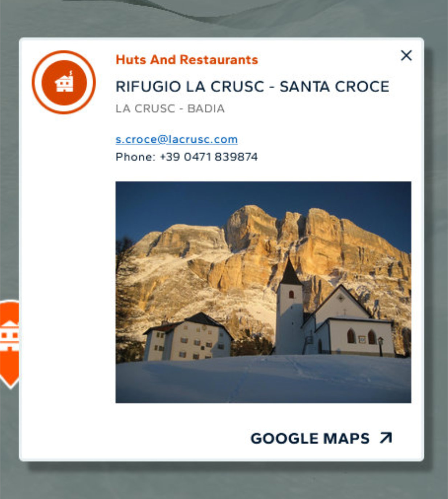Image resolution: width=448 pixels, height=499 pixels.
Task: Open the Santa Croce church photo
Action: 263,292
